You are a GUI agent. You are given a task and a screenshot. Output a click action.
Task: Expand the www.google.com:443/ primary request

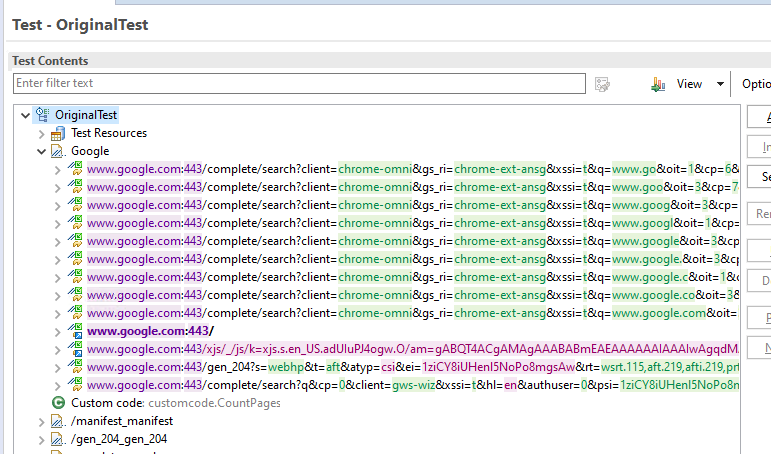58,332
